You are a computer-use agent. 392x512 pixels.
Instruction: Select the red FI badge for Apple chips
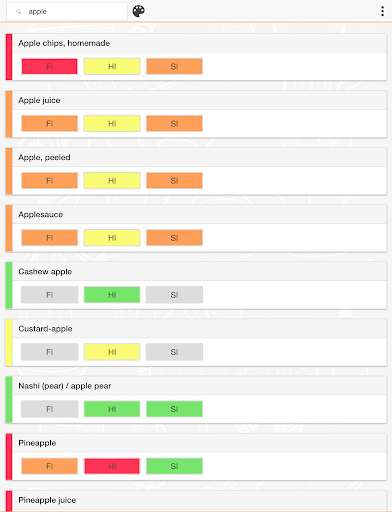click(49, 66)
